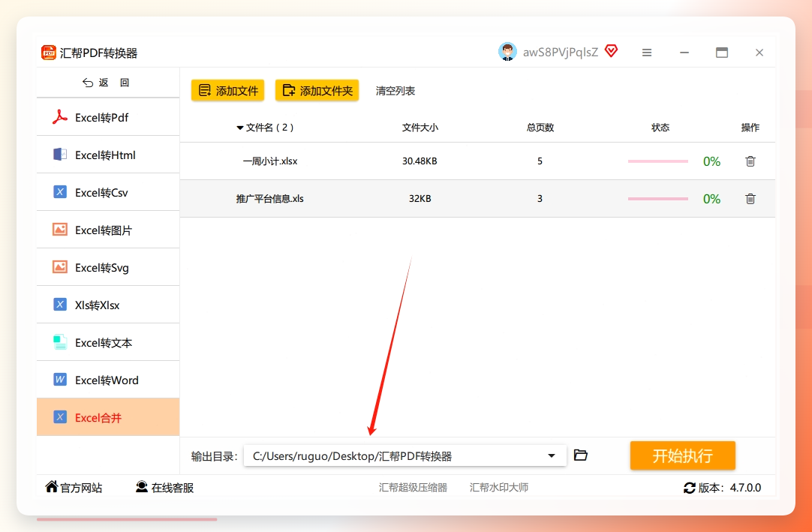
Task: Switch to Excel转Html
Action: click(108, 155)
